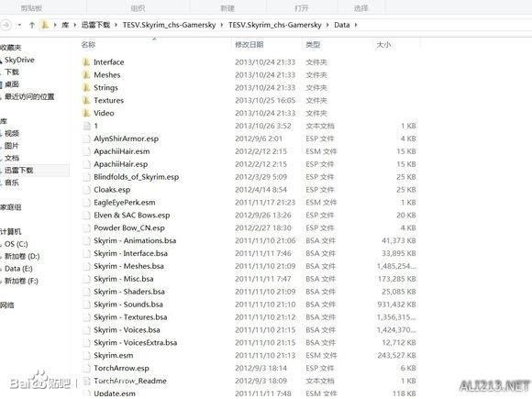
Task: Click the Skyrim - Shaders.bsa file icon
Action: tap(87, 292)
